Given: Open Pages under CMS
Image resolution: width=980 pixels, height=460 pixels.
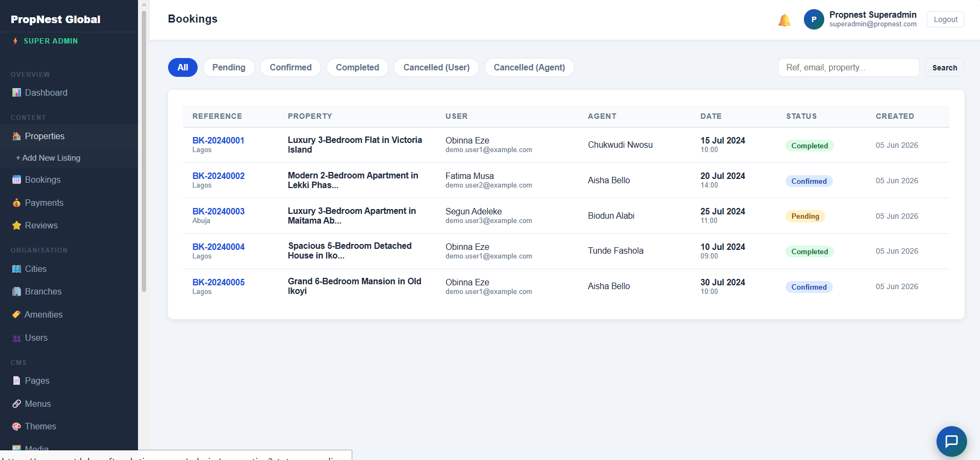Looking at the screenshot, I should click(x=69, y=380).
